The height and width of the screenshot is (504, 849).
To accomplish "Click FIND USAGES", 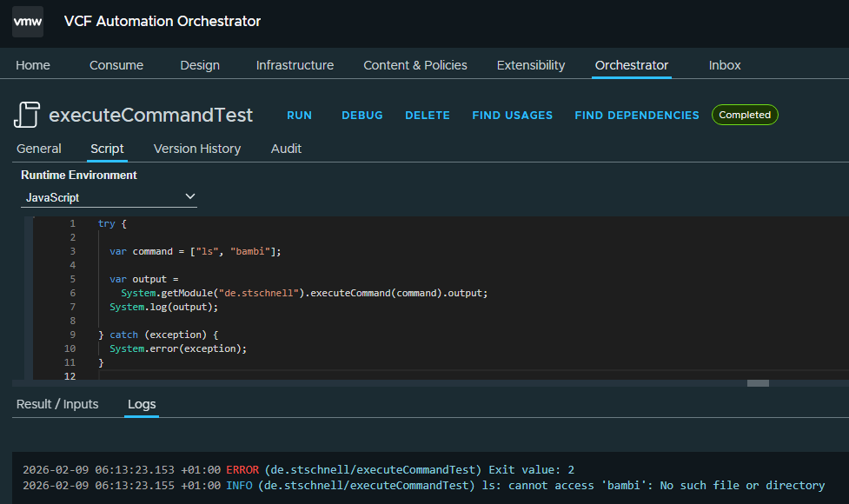I will tap(513, 116).
